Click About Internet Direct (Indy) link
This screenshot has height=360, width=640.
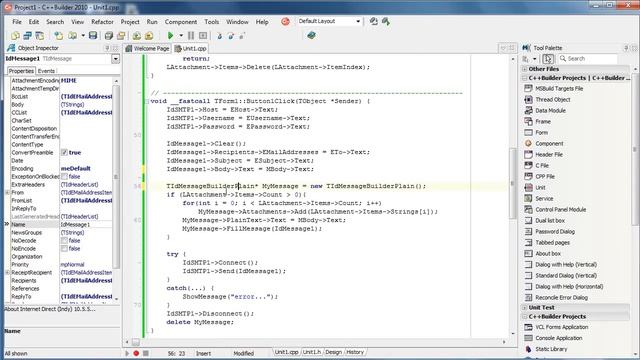50,309
